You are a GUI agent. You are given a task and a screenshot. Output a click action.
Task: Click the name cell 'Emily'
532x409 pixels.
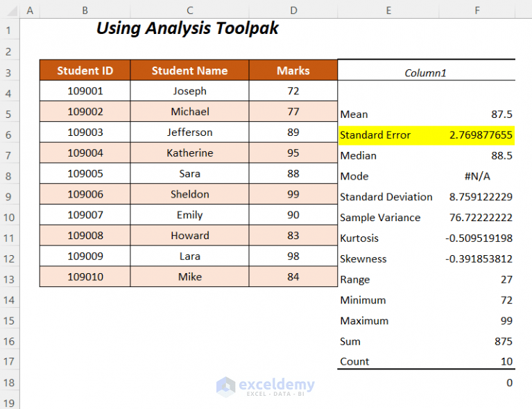[189, 215]
